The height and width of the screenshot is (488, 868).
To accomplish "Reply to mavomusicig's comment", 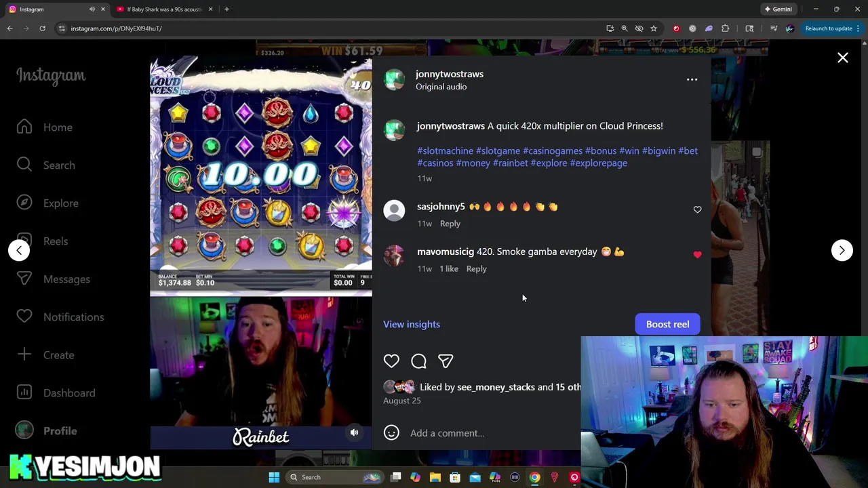I will (476, 269).
